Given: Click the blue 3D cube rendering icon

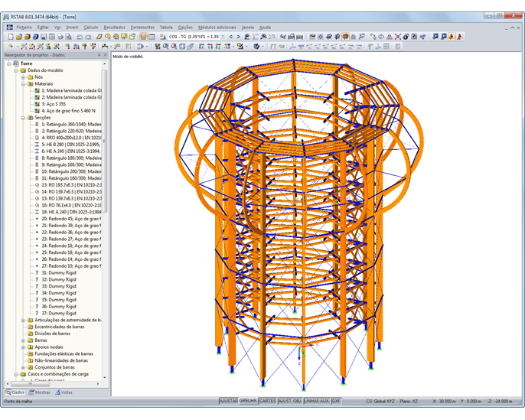Looking at the screenshot, I should tap(256, 47).
